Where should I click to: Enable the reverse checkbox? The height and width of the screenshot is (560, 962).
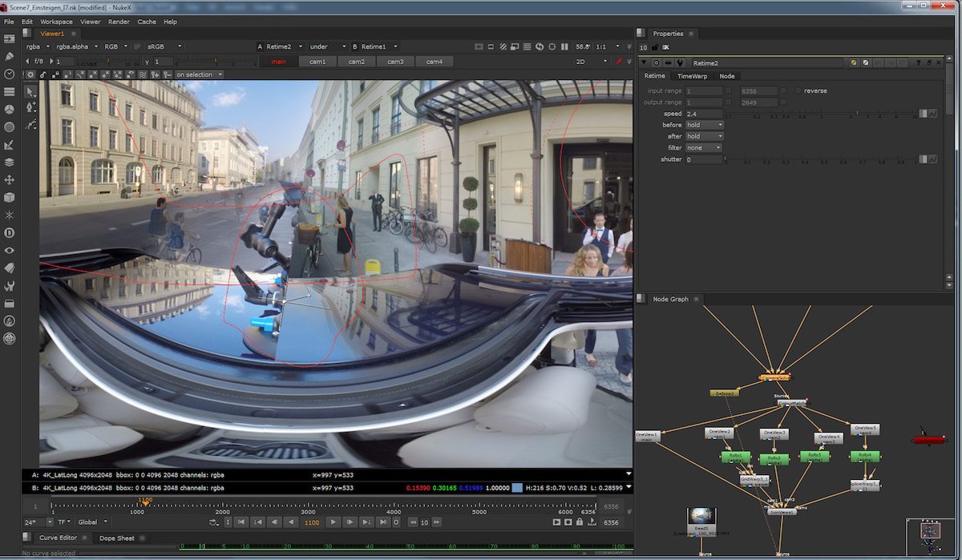[798, 91]
